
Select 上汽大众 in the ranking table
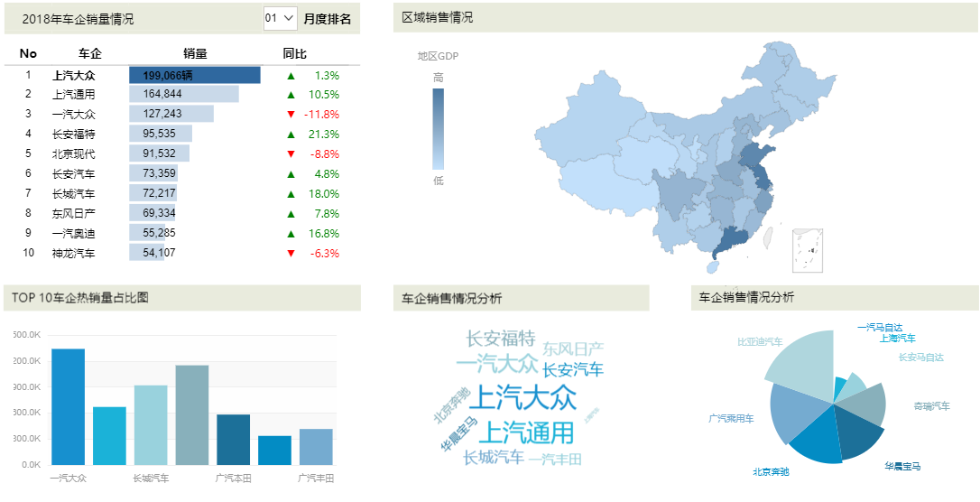point(74,76)
